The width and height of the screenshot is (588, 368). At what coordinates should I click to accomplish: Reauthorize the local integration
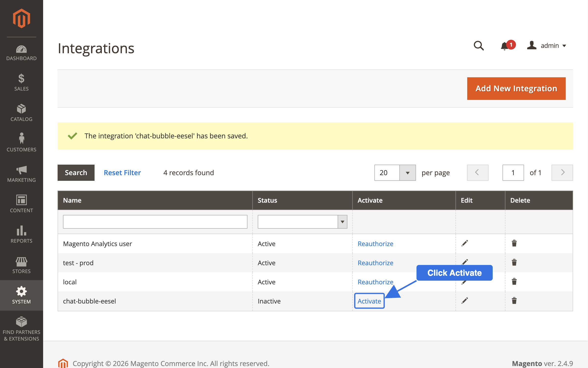pos(375,282)
